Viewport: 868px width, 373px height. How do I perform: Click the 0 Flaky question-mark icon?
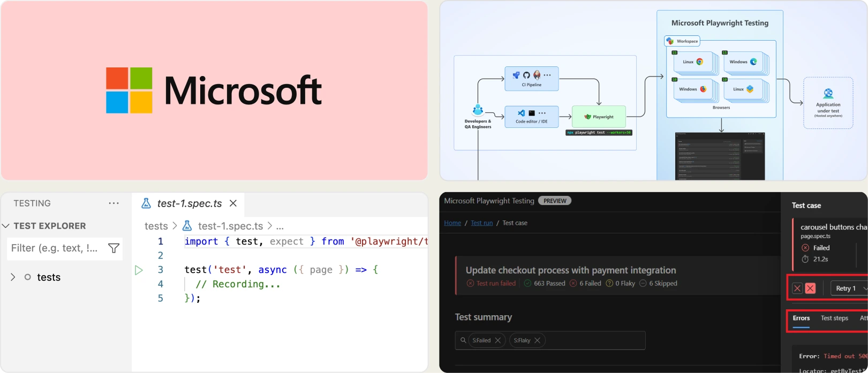609,283
